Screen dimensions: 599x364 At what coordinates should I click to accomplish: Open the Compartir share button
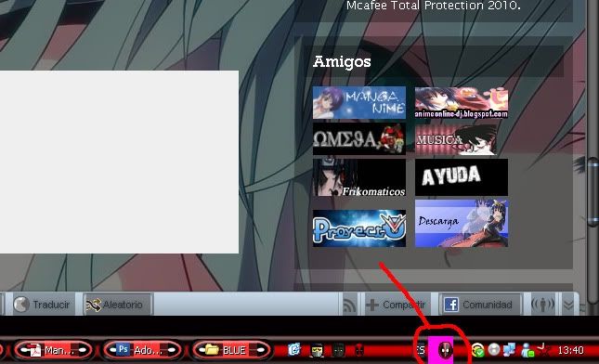(397, 305)
